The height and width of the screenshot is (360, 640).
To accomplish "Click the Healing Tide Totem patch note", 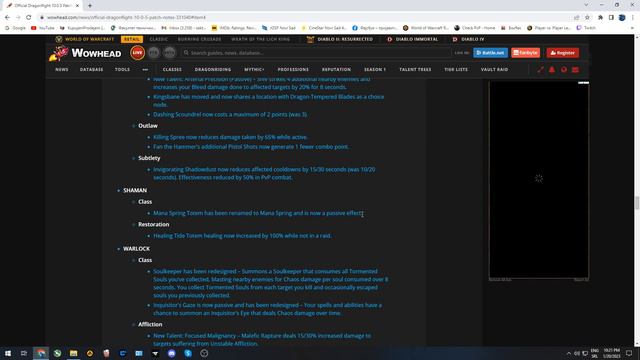I will [x=242, y=236].
